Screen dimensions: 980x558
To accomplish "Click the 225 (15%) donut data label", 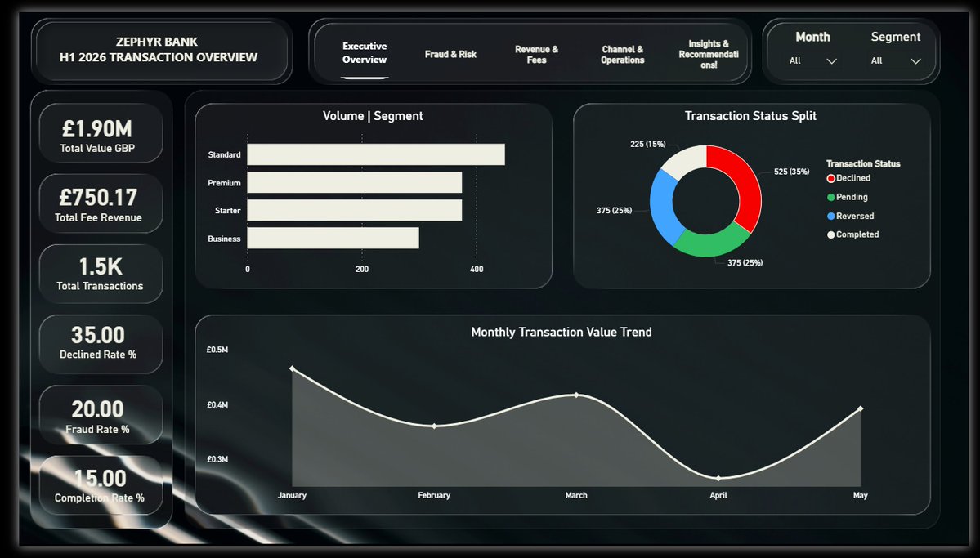I will 647,145.
